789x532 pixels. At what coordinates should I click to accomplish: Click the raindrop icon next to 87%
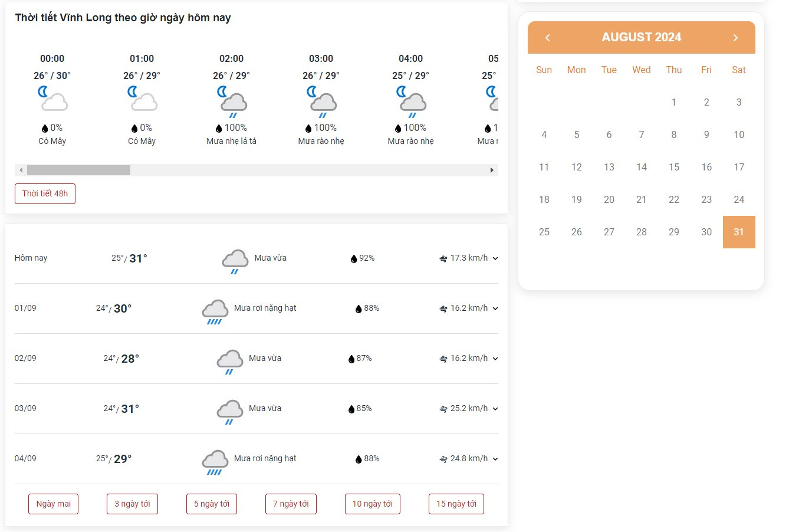click(351, 359)
